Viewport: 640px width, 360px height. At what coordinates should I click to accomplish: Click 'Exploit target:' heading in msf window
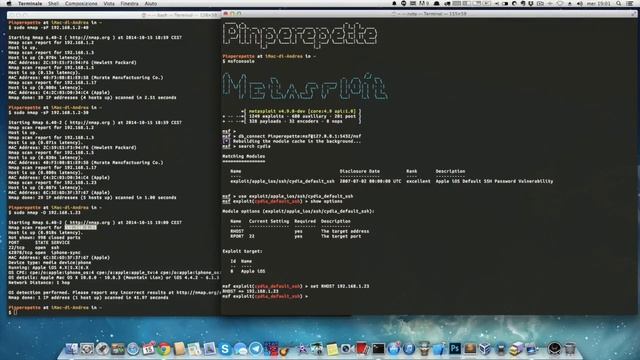(x=242, y=251)
